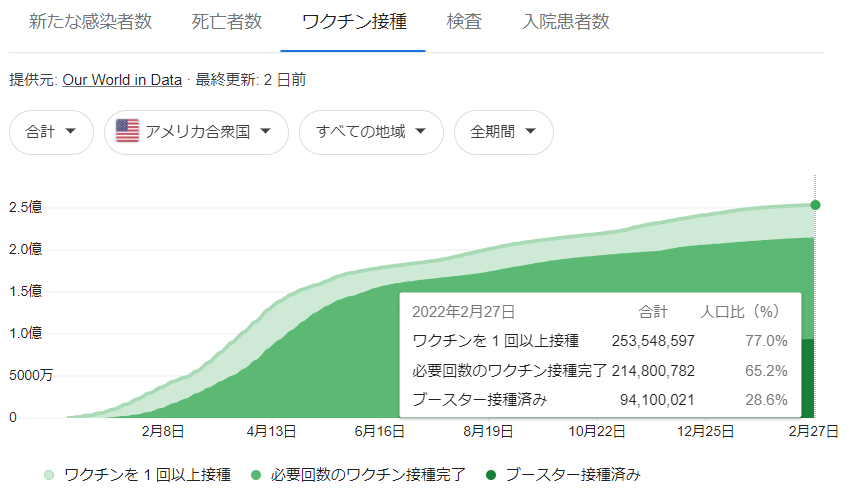Image resolution: width=849 pixels, height=494 pixels.
Task: Select the ブースター接種済み legend label
Action: pos(573,475)
